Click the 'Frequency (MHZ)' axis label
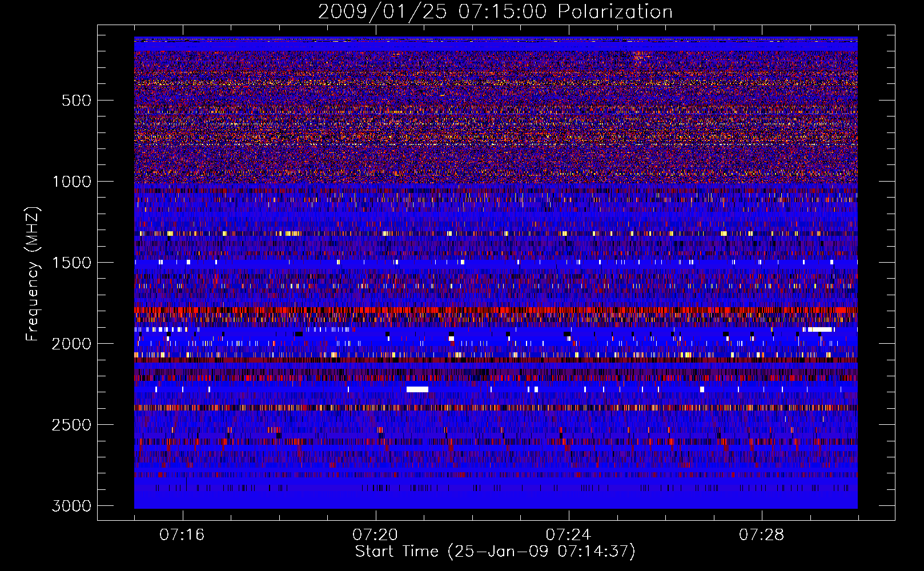Screen dimensions: 924x571 33,274
